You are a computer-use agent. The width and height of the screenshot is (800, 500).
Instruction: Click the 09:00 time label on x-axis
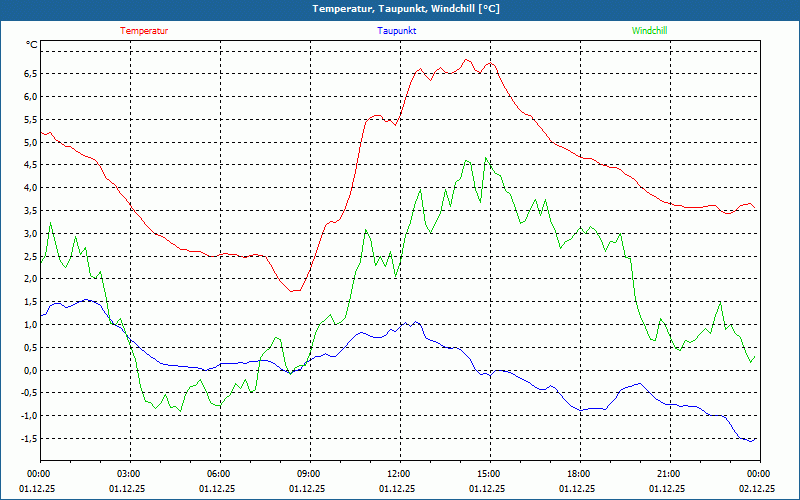(310, 474)
